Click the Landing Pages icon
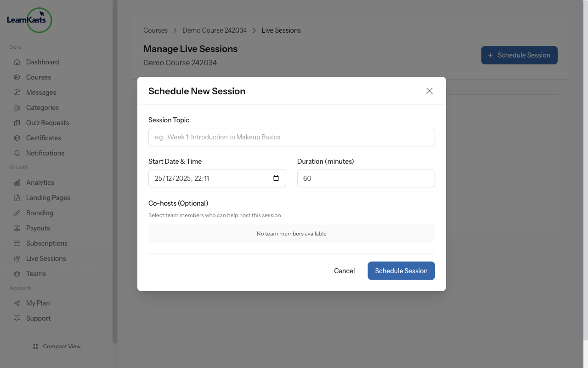Screen dimensions: 588x368 pyautogui.click(x=17, y=197)
